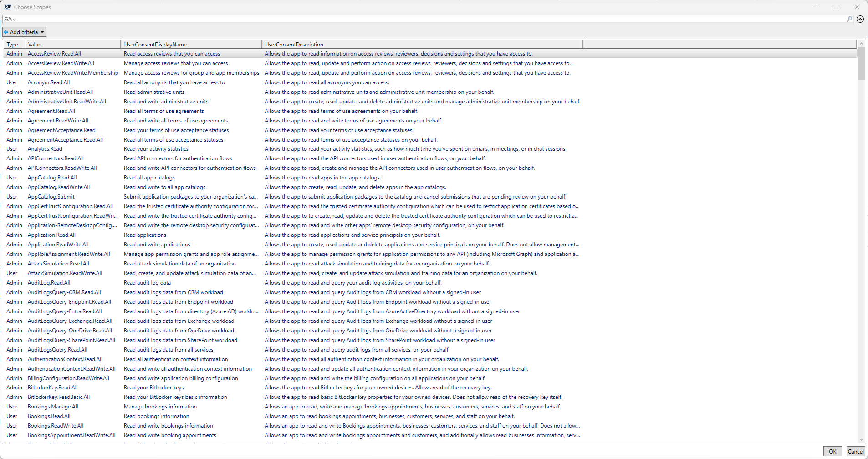Select the Analytics.Read scope row
Screen dimensions: 868x459
click(x=45, y=149)
